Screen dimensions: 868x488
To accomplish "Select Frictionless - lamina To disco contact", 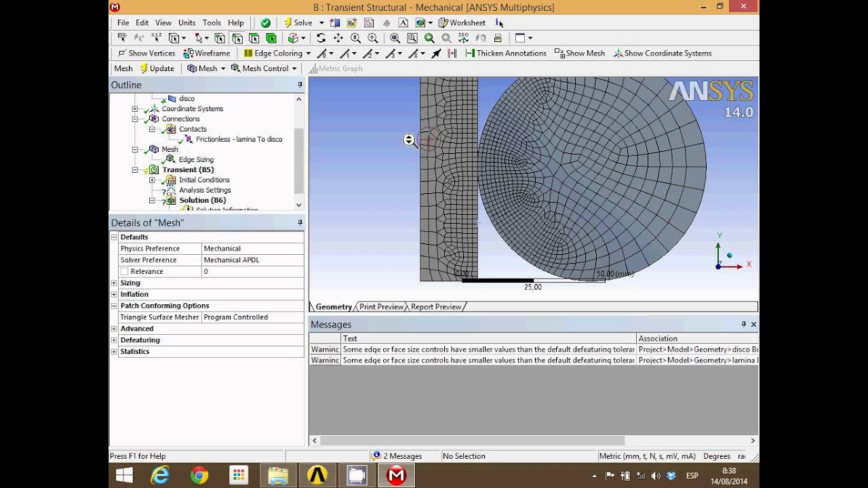I will point(239,139).
